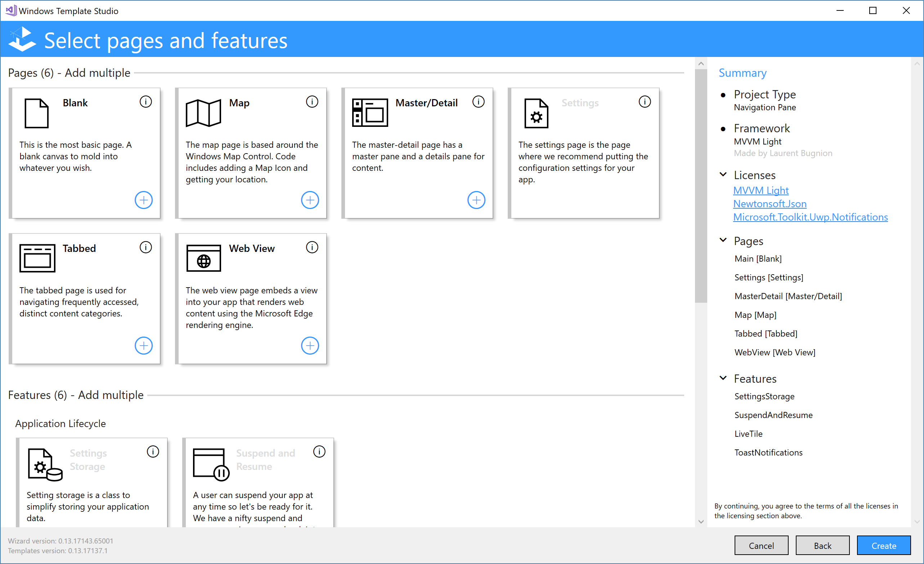Show info for the Master/Detail template

[479, 102]
